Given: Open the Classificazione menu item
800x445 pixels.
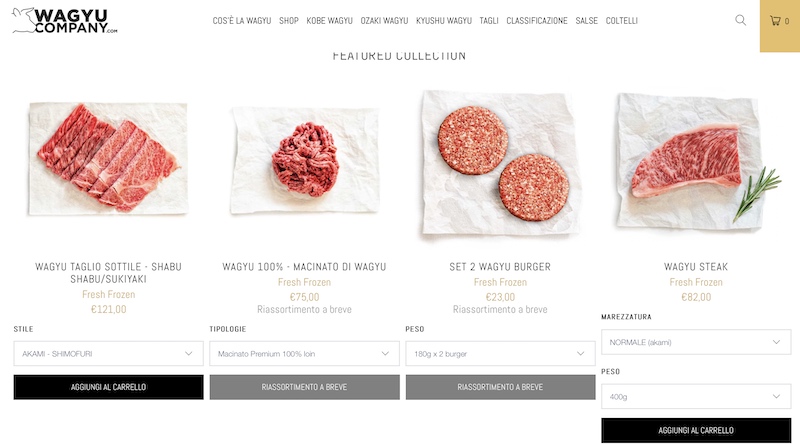Looking at the screenshot, I should 537,21.
